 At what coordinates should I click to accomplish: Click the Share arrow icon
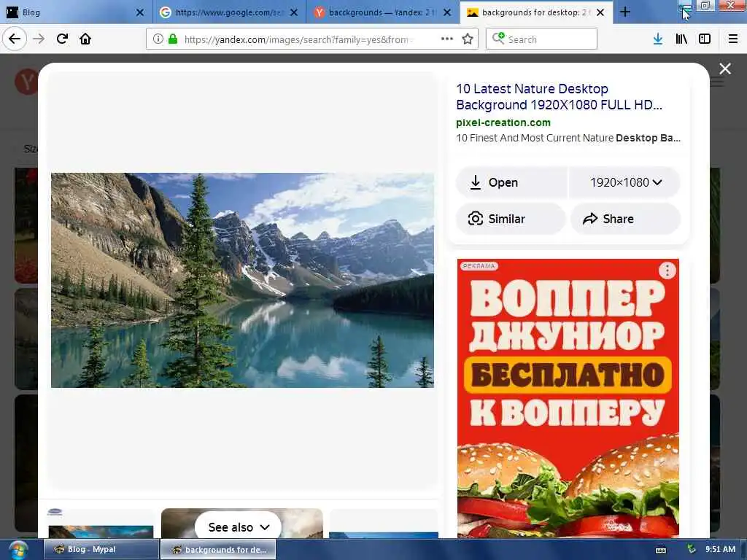click(590, 219)
